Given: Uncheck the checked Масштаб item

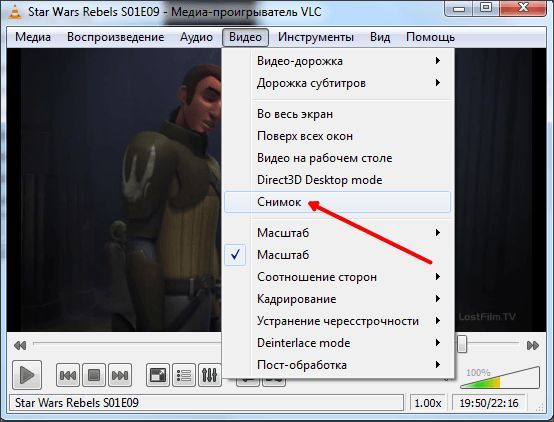Looking at the screenshot, I should [x=337, y=254].
